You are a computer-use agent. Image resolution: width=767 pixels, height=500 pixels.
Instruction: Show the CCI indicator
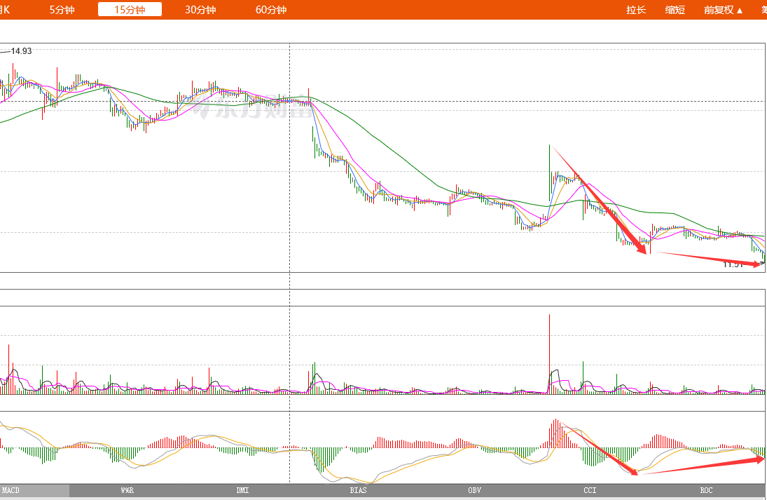590,490
